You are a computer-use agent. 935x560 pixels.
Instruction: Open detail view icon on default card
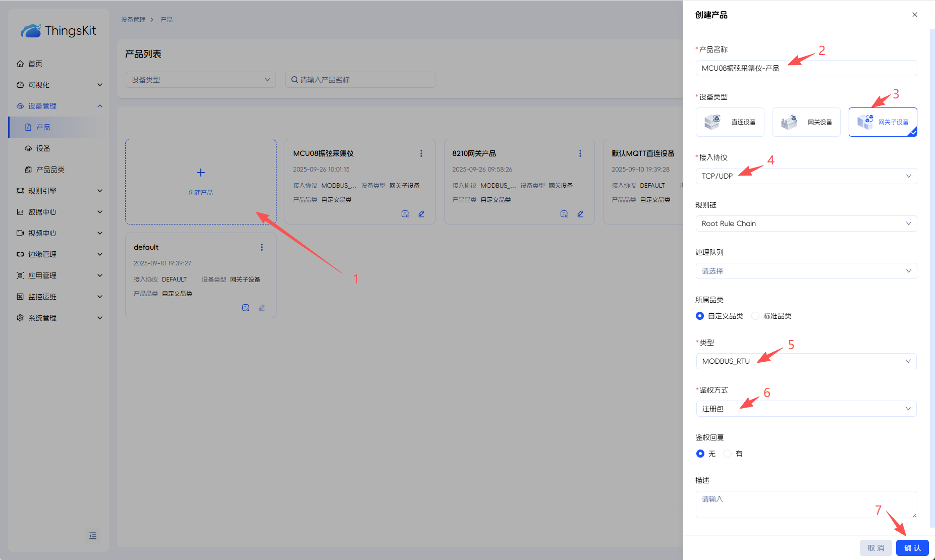(246, 308)
